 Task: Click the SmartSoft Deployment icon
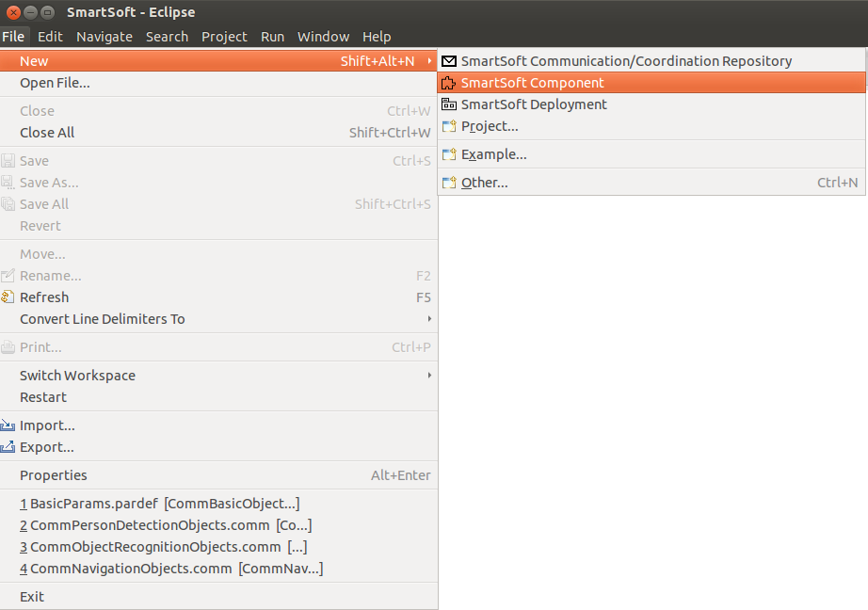click(x=449, y=104)
